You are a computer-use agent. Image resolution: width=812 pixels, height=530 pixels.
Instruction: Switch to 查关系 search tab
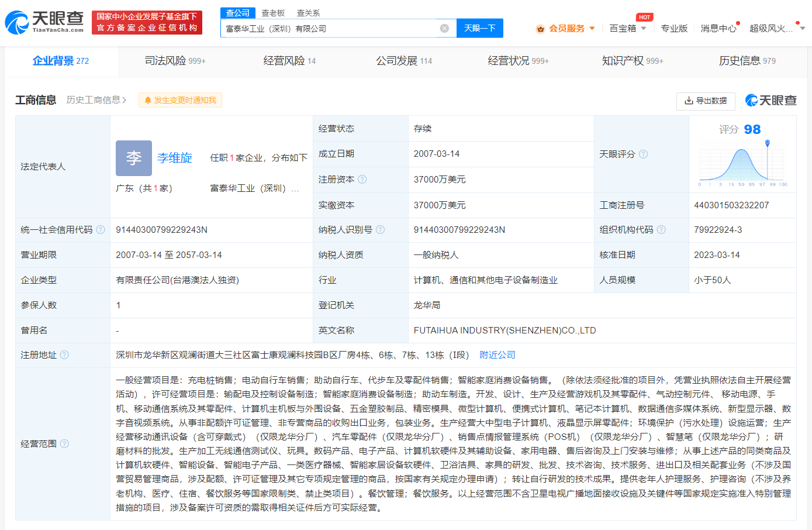[x=308, y=13]
